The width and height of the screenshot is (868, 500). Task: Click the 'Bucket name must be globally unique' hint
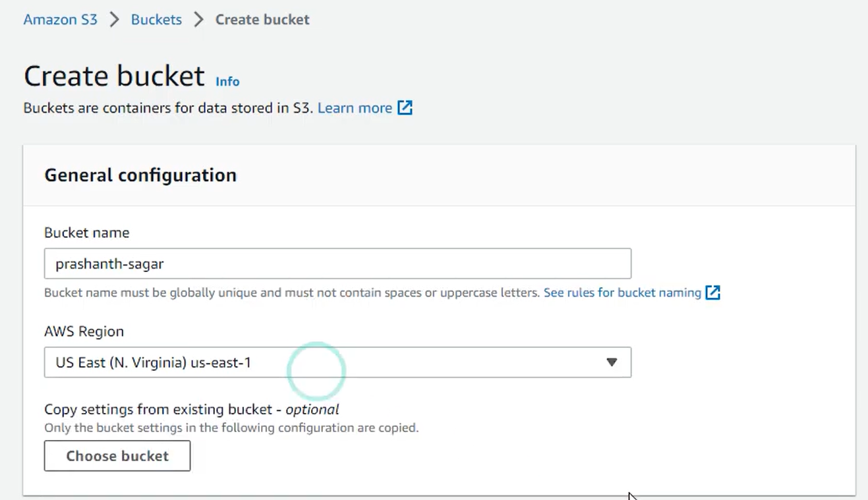pos(292,292)
